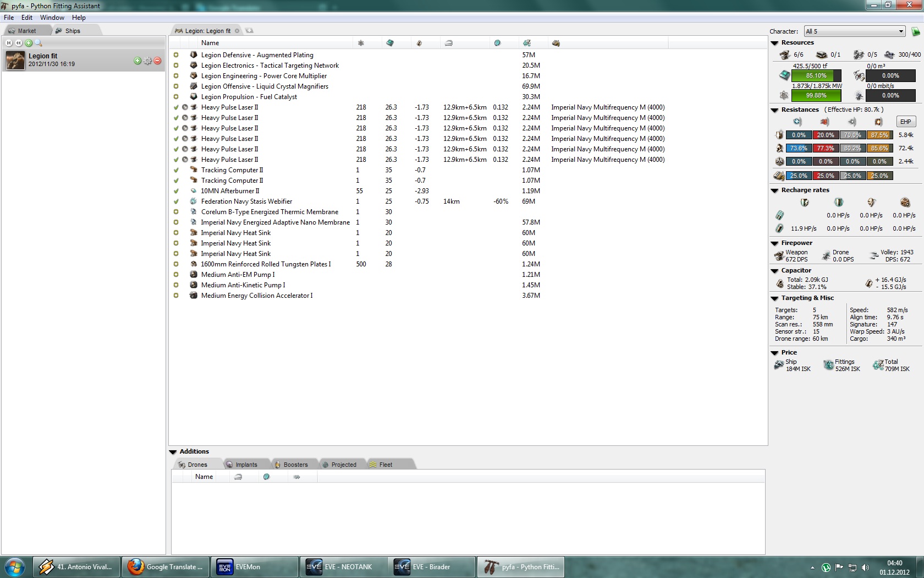Collapse the Price section
The height and width of the screenshot is (578, 924).
pyautogui.click(x=774, y=353)
